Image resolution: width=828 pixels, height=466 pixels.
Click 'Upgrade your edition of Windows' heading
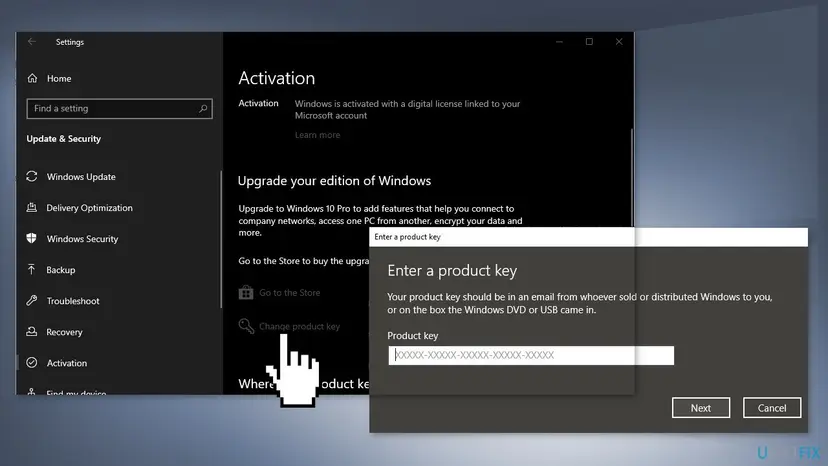click(x=334, y=181)
